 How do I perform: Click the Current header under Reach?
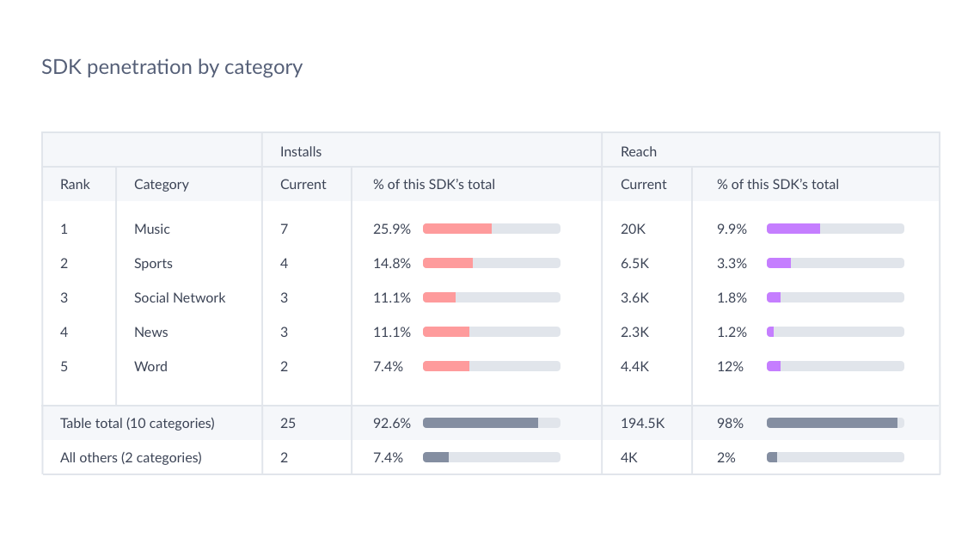(x=644, y=184)
